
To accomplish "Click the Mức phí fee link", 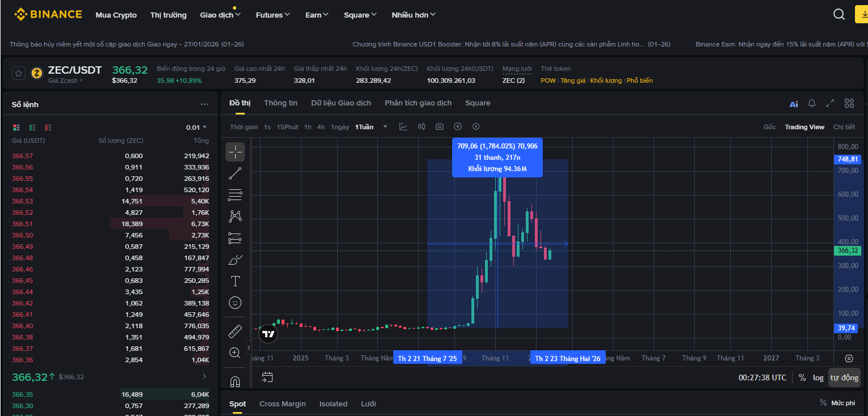I will pos(843,403).
